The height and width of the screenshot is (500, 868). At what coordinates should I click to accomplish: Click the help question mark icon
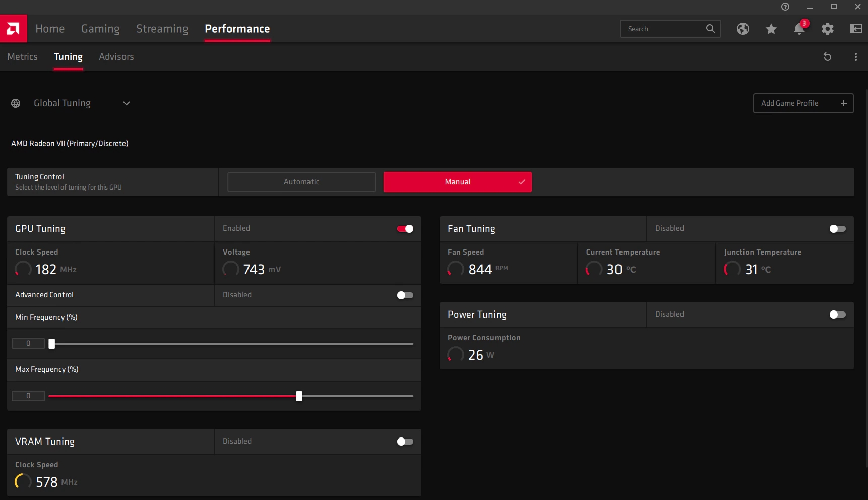785,7
